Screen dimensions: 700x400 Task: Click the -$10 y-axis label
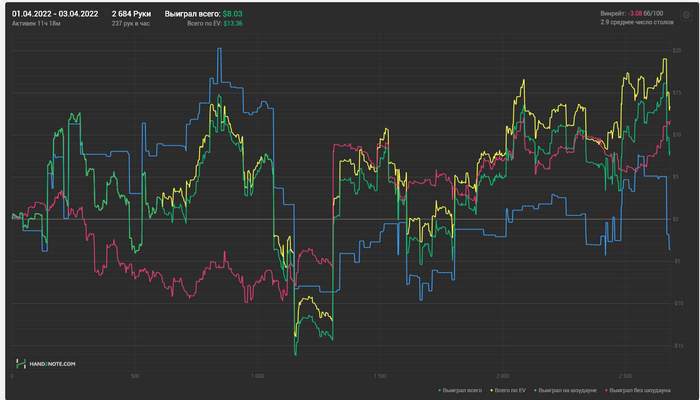pos(677,304)
